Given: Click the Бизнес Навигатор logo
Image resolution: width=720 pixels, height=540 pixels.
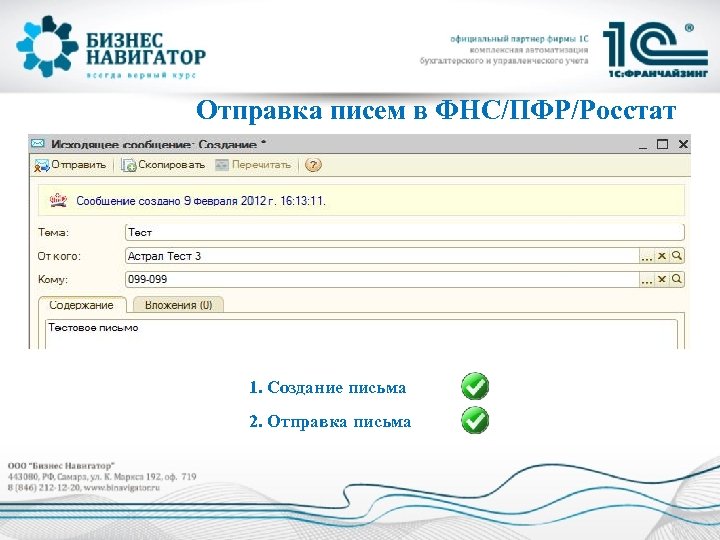Looking at the screenshot, I should point(111,46).
